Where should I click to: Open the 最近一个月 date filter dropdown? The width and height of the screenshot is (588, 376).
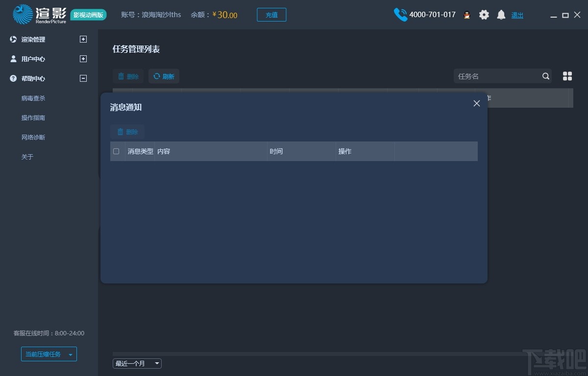[137, 363]
